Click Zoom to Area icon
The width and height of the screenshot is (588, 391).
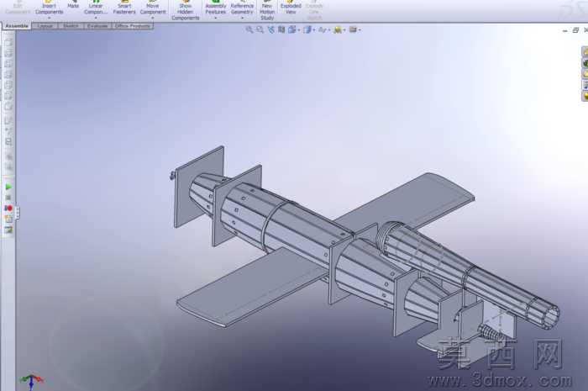(x=260, y=29)
